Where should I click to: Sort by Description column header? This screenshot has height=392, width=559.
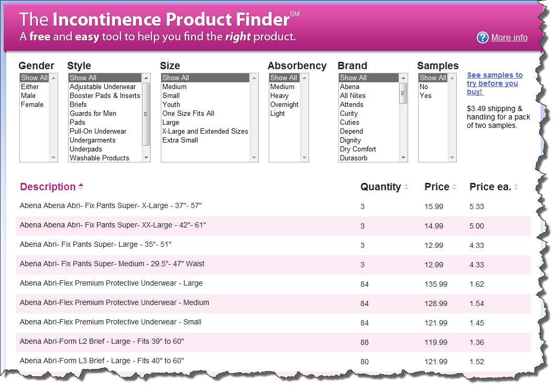[51, 187]
